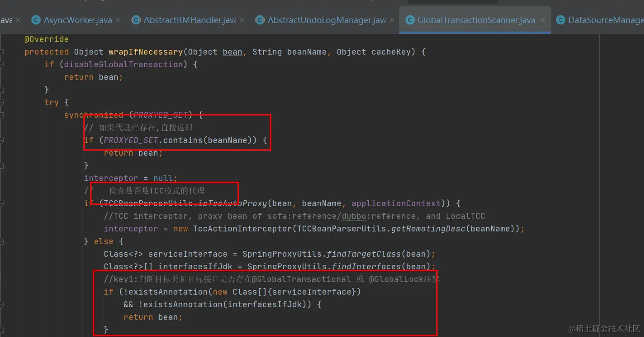The width and height of the screenshot is (644, 337).
Task: Click 'PROXYED_SET' in the contains call
Action: point(131,140)
